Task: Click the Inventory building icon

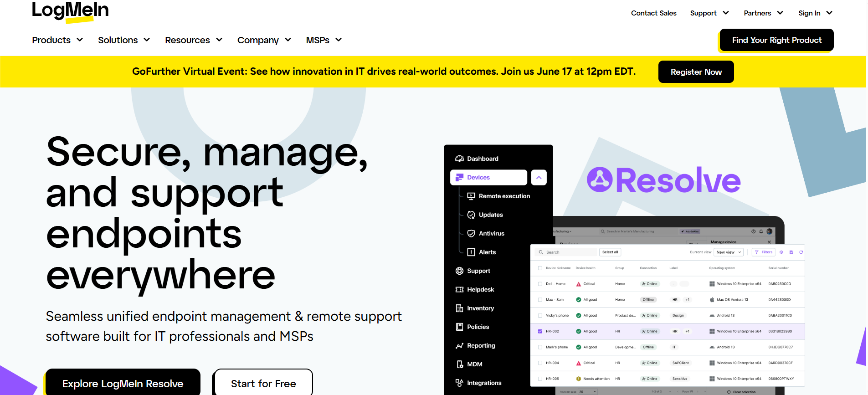Action: (x=459, y=308)
